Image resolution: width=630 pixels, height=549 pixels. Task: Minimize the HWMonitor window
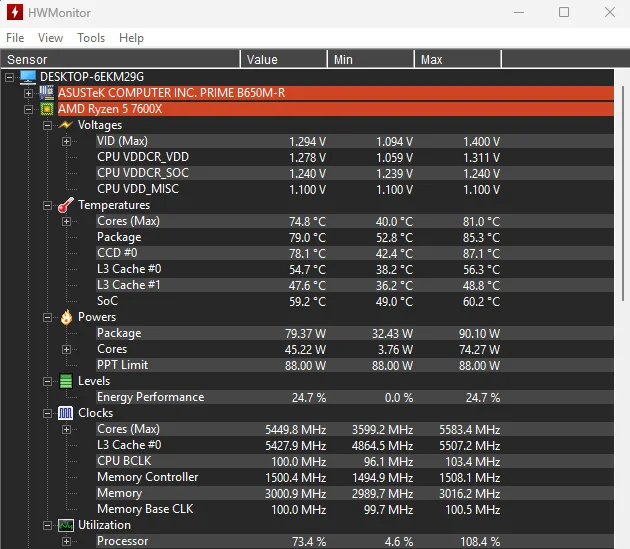click(519, 12)
